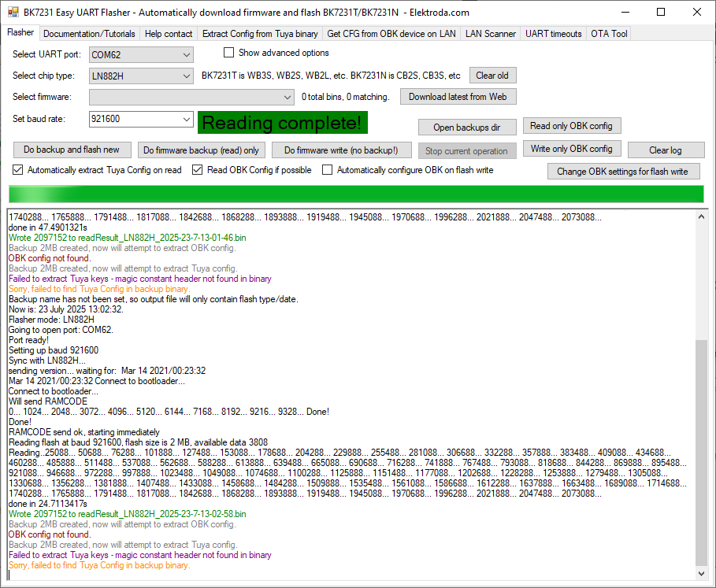
Task: Click log line 'Flasher mode: LN882H'
Action: (52, 320)
